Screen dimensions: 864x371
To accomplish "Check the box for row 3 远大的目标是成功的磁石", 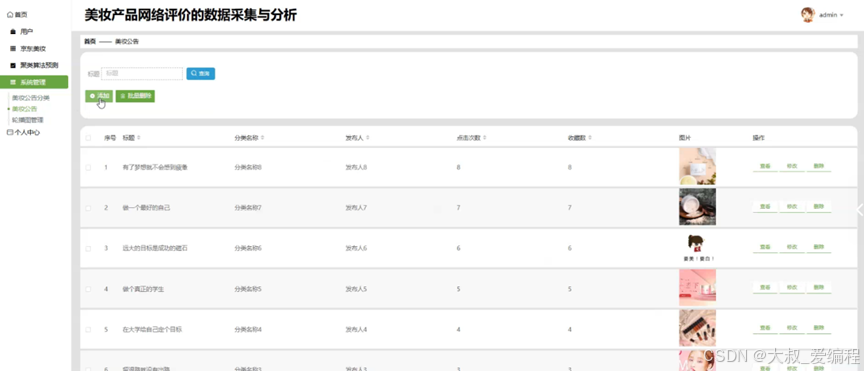I will pyautogui.click(x=88, y=249).
